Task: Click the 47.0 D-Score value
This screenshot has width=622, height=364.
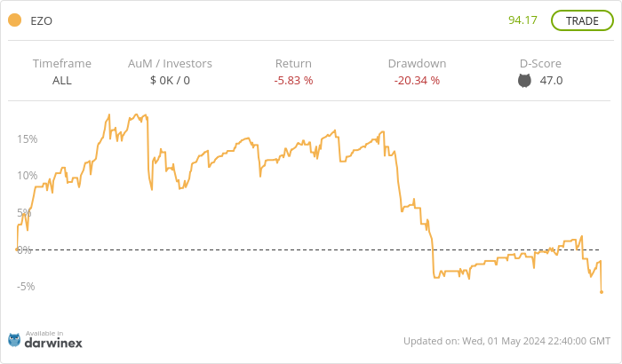Action: pyautogui.click(x=551, y=81)
